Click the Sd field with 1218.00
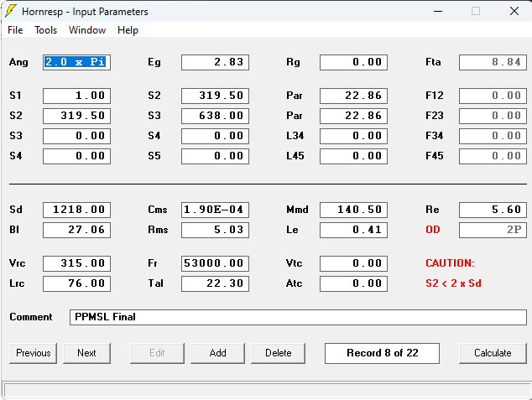 (76, 210)
